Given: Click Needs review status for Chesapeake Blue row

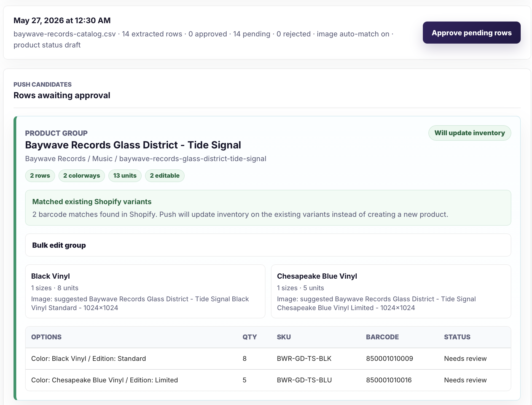Looking at the screenshot, I should [x=465, y=380].
